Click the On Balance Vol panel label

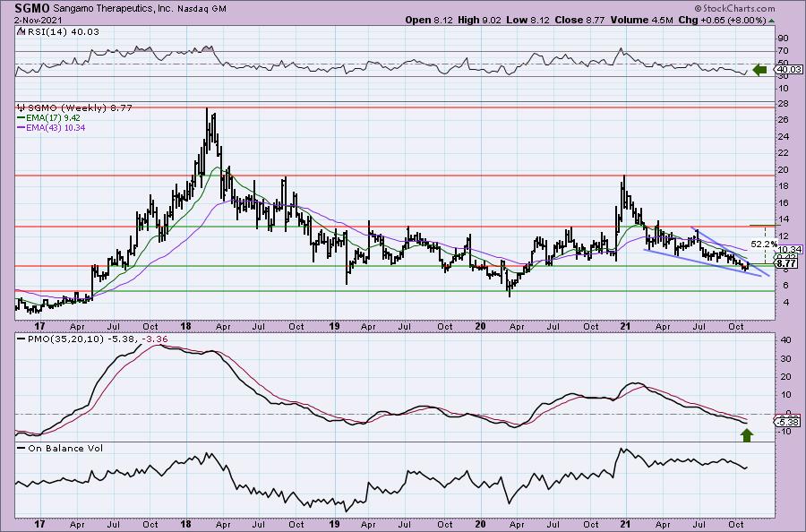tap(65, 448)
